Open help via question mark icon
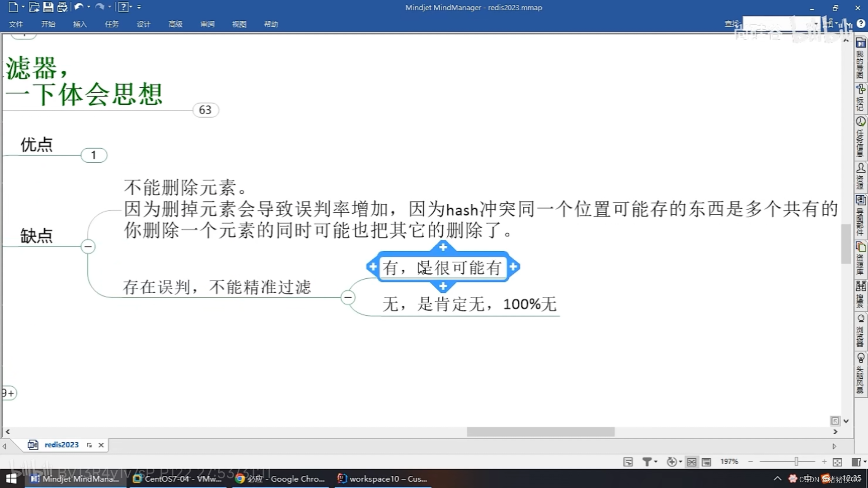868x488 pixels. (861, 23)
